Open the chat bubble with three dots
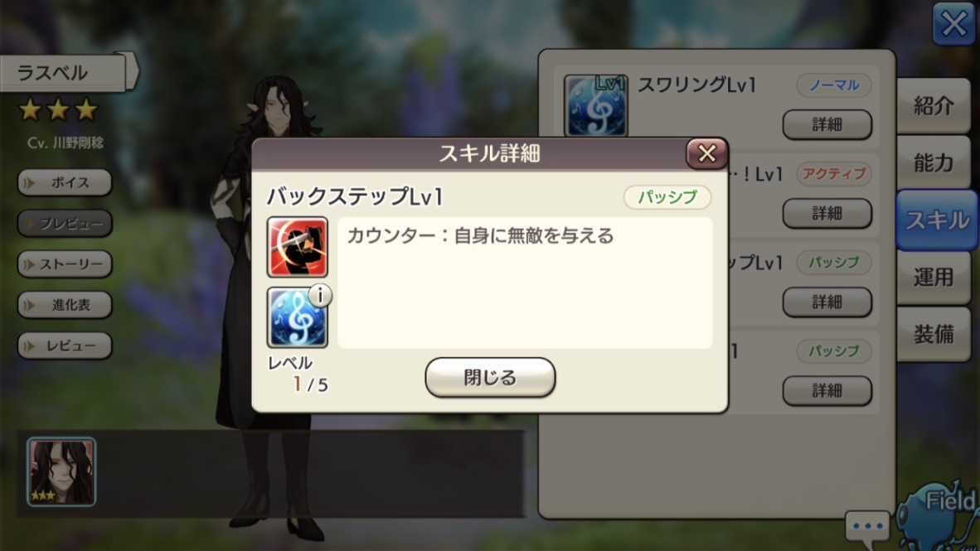Viewport: 980px width, 551px height. [867, 526]
